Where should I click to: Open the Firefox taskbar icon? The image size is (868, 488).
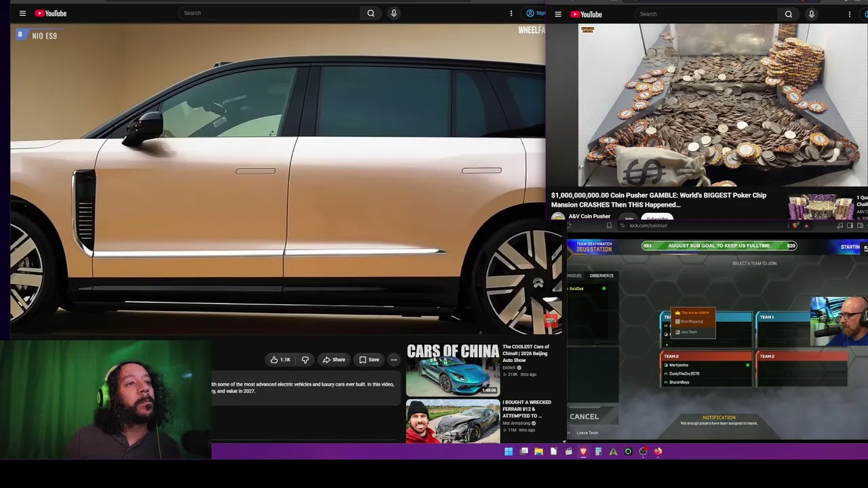tap(658, 451)
